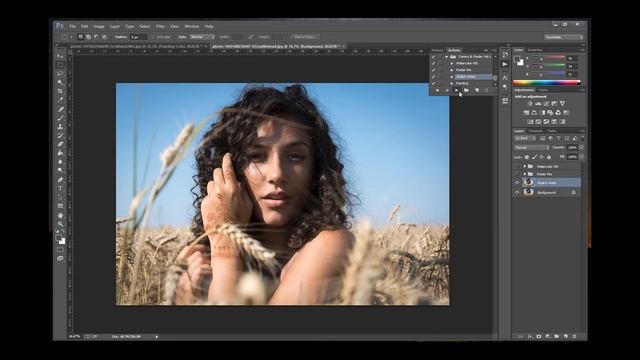Open the Essentials workspace dropdown
640x360 pixels.
click(564, 37)
